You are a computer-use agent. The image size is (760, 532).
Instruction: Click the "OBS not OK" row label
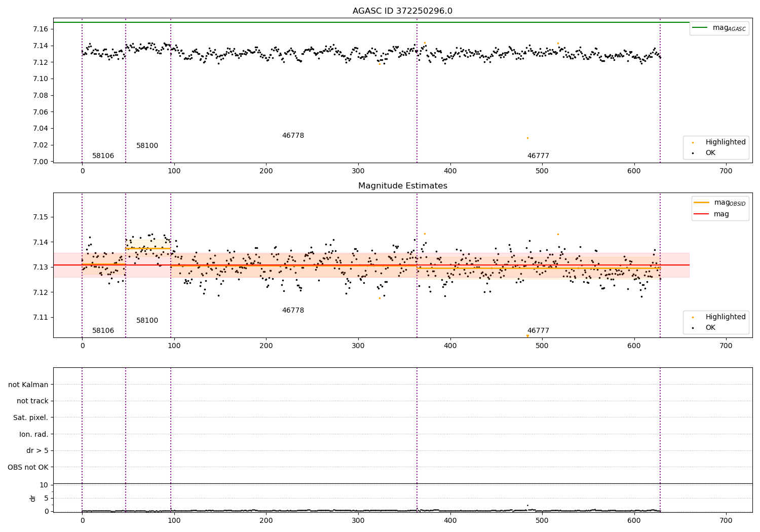point(28,468)
